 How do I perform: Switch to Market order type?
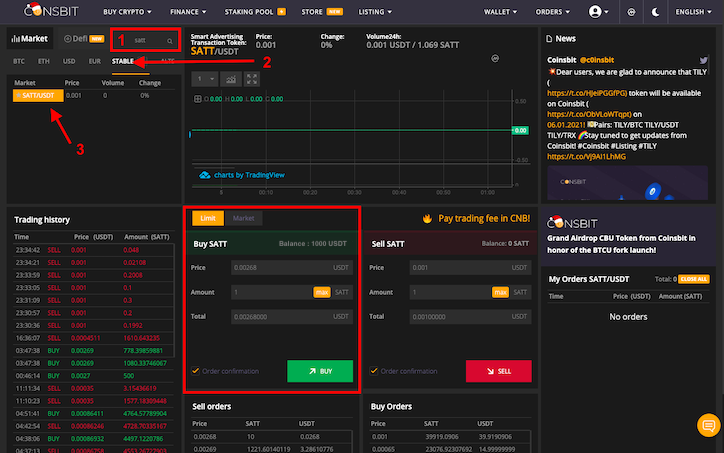243,218
